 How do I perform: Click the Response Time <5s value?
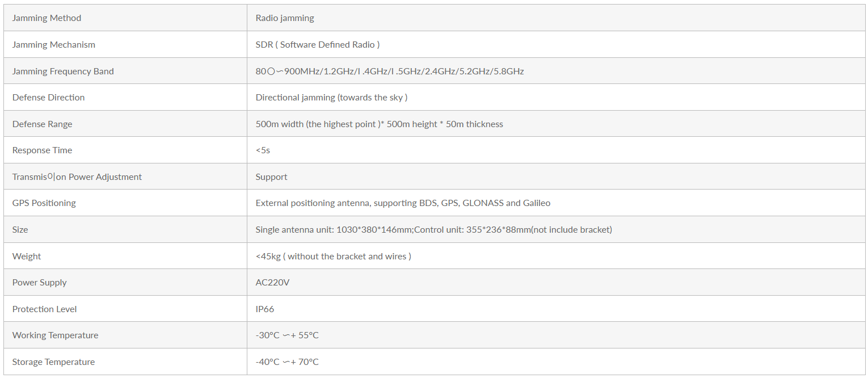click(263, 150)
